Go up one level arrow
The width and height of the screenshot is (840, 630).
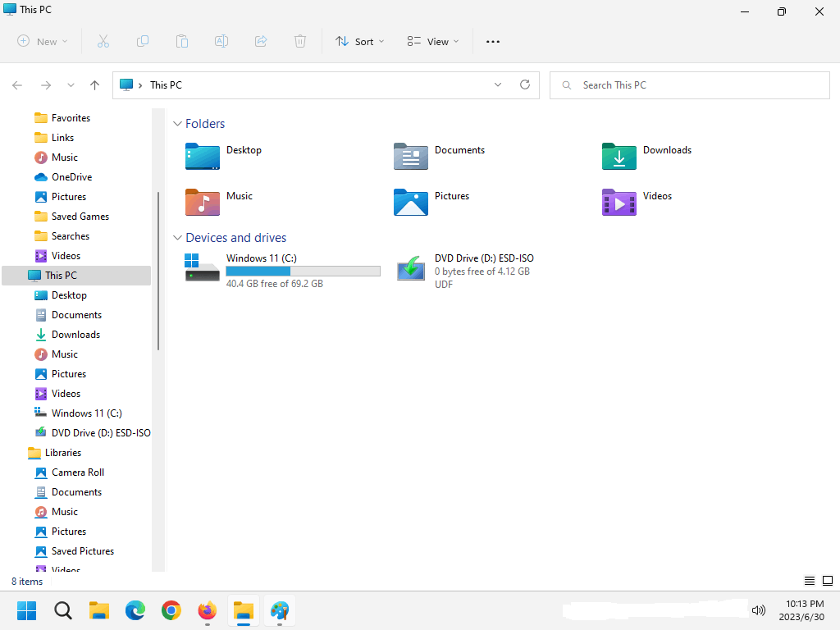click(x=95, y=85)
